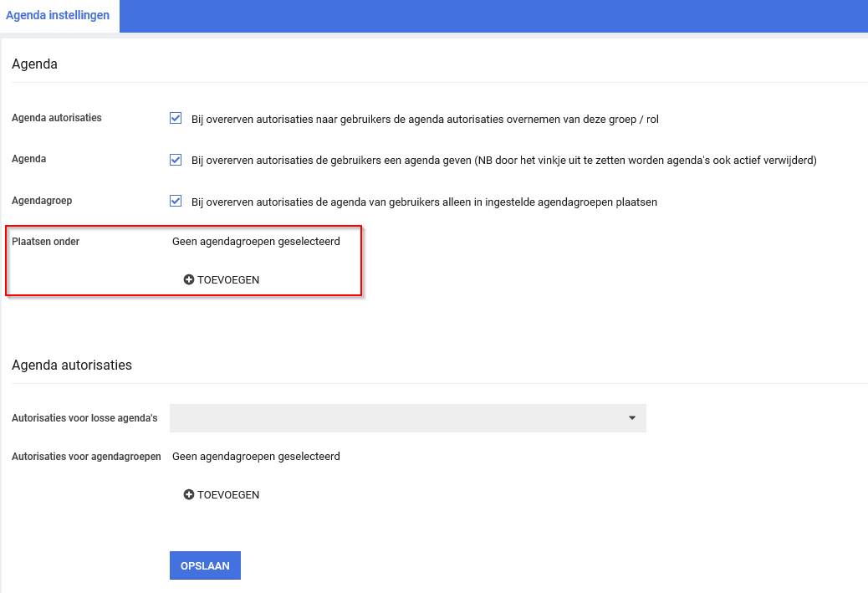
Task: Click the plus icon under Plaatsen onder
Action: [x=189, y=280]
